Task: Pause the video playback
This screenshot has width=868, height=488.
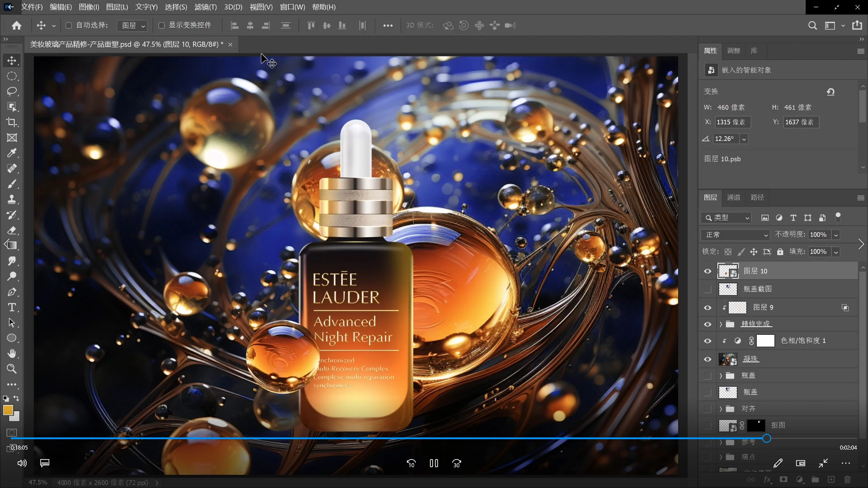Action: click(x=434, y=463)
